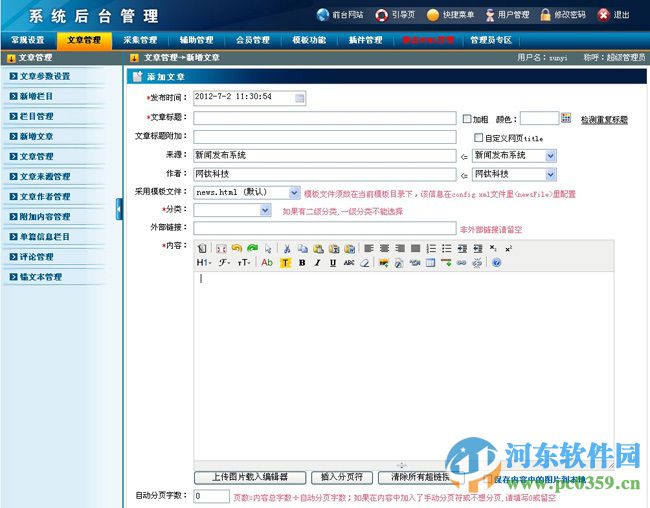650x508 pixels.
Task: Align text left in editor
Action: pyautogui.click(x=369, y=248)
